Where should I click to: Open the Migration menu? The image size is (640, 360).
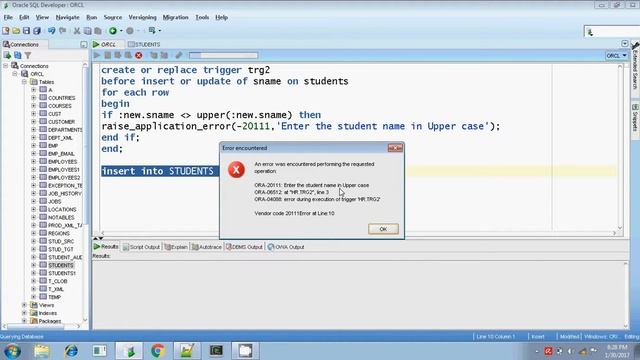click(x=176, y=18)
